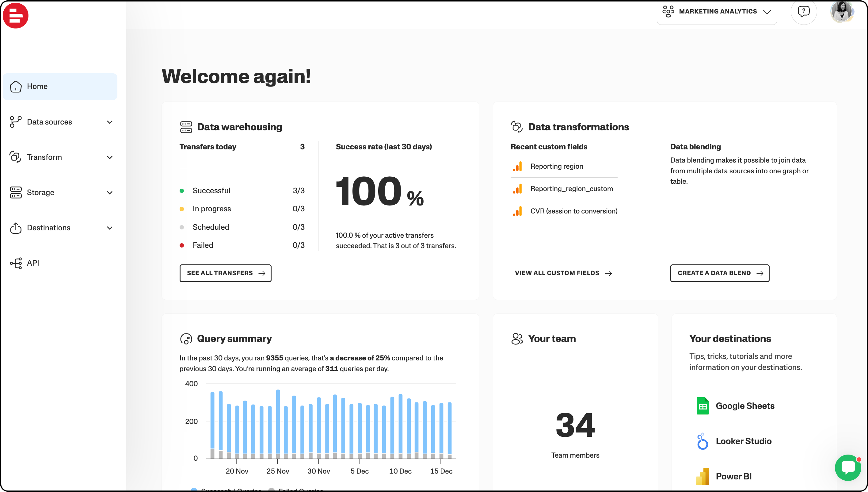Click the user profile avatar

842,11
